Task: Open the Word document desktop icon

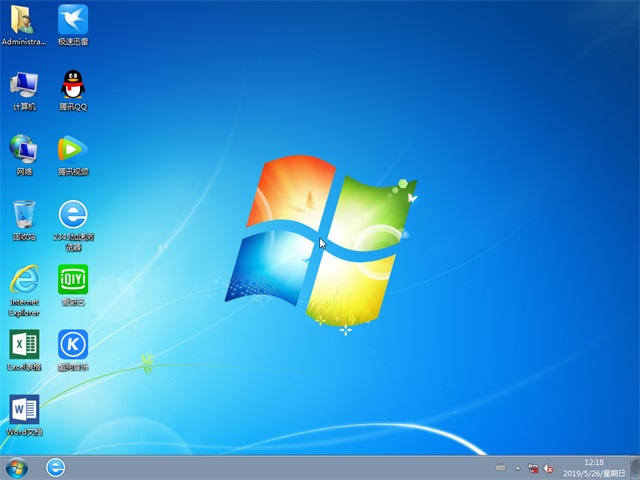Action: coord(23,410)
